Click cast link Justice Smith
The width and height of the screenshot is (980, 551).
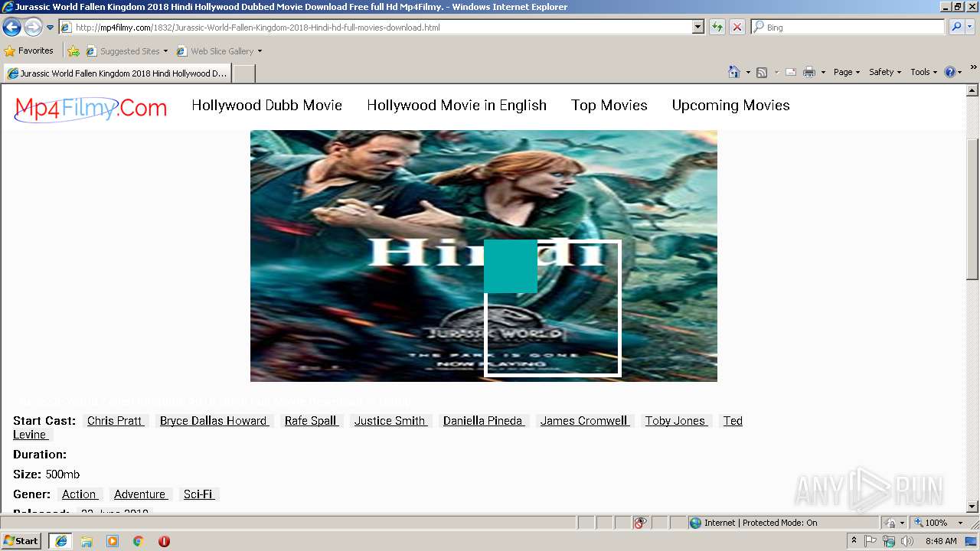(390, 421)
